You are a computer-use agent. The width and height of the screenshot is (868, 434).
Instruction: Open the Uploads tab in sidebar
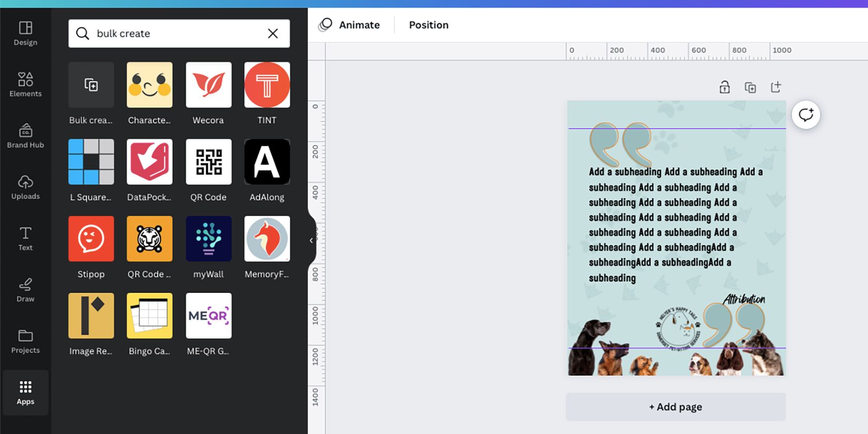coord(25,187)
